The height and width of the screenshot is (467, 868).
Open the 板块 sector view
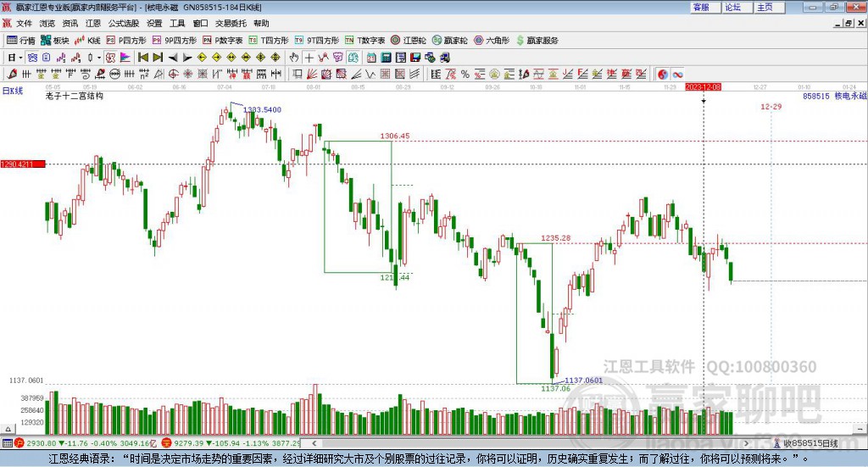click(55, 41)
